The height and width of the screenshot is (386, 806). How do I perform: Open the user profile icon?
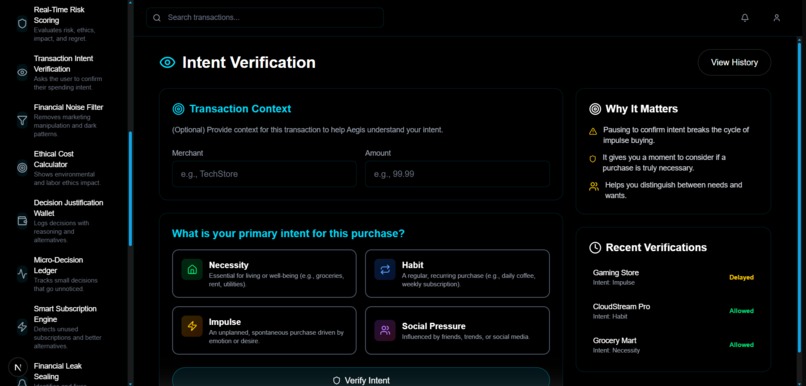[x=777, y=17]
